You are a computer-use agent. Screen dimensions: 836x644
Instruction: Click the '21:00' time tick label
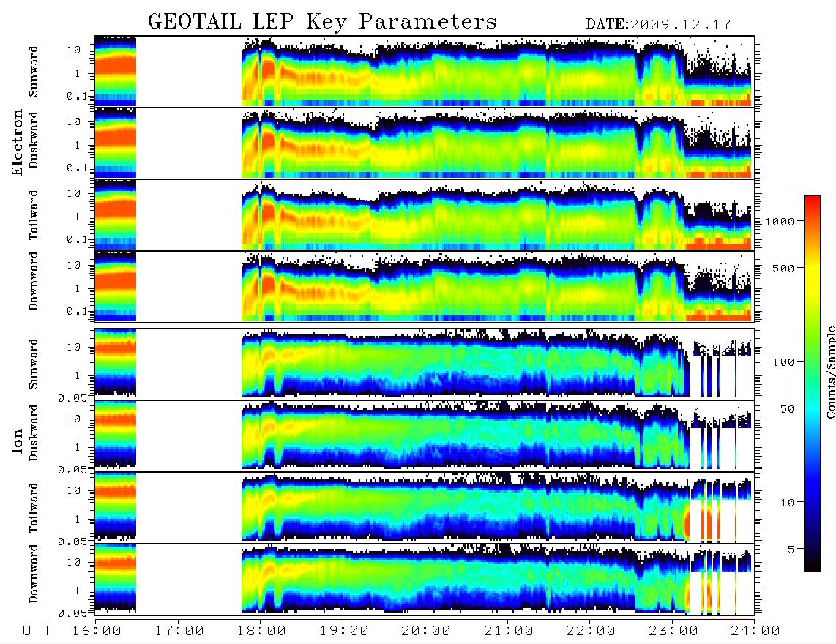[510, 632]
